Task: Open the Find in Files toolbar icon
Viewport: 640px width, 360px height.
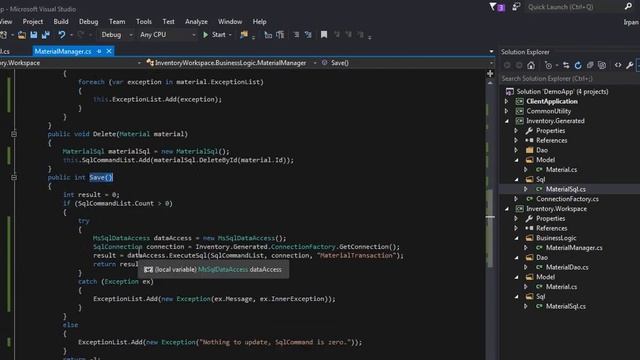Action: tap(244, 35)
